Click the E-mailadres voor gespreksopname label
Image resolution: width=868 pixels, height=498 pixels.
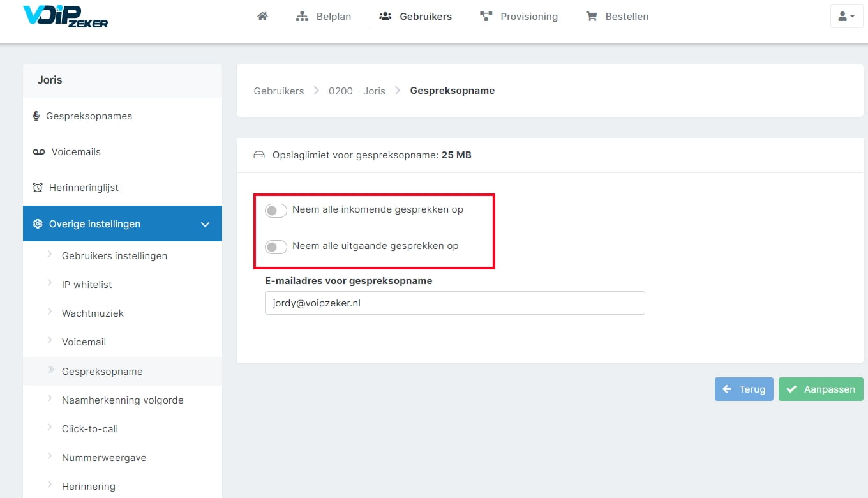click(348, 281)
